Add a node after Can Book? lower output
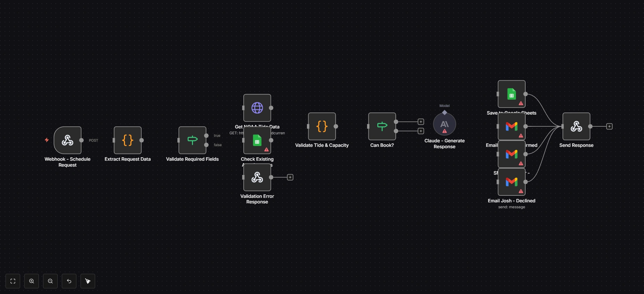Viewport: 644px width, 294px height. pos(421,131)
